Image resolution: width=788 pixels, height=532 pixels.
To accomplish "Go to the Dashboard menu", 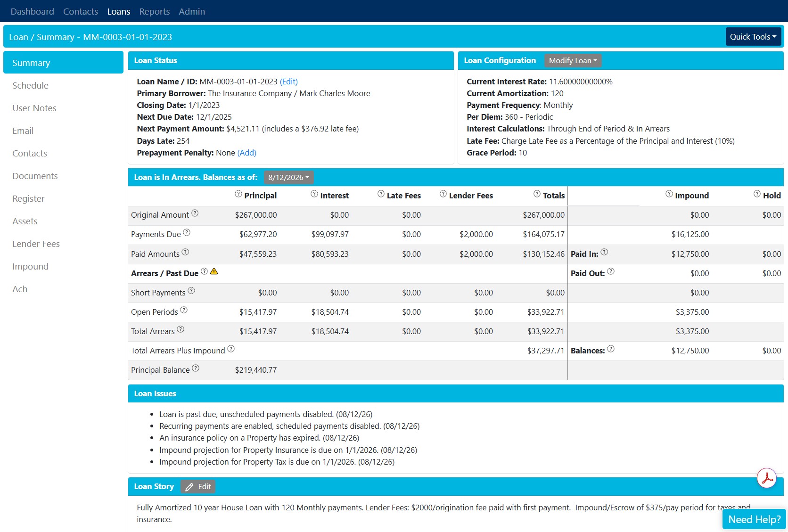I will [33, 11].
